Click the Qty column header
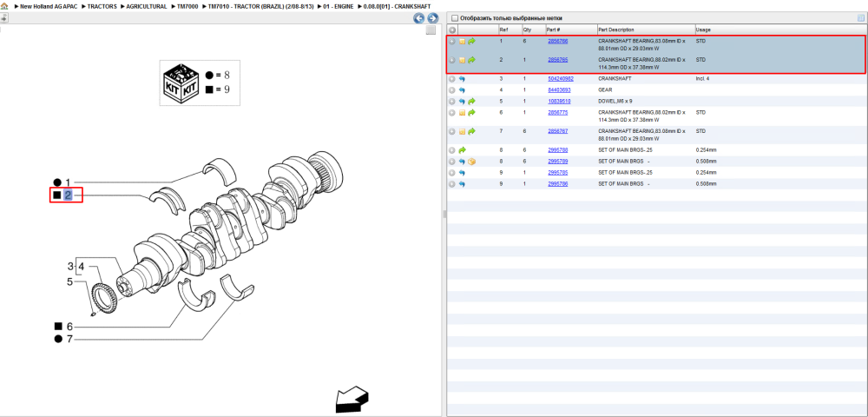The image size is (868, 417). tap(527, 30)
